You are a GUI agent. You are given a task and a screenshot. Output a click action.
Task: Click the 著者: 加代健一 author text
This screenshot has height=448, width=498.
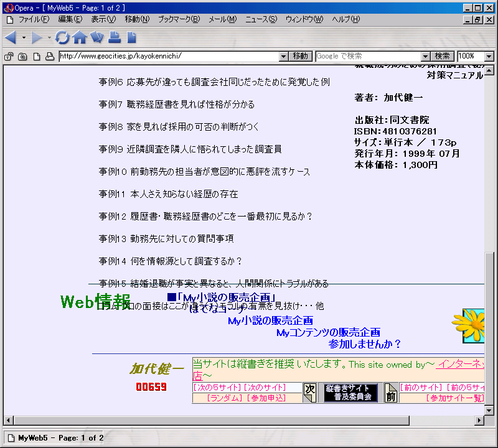click(x=388, y=98)
